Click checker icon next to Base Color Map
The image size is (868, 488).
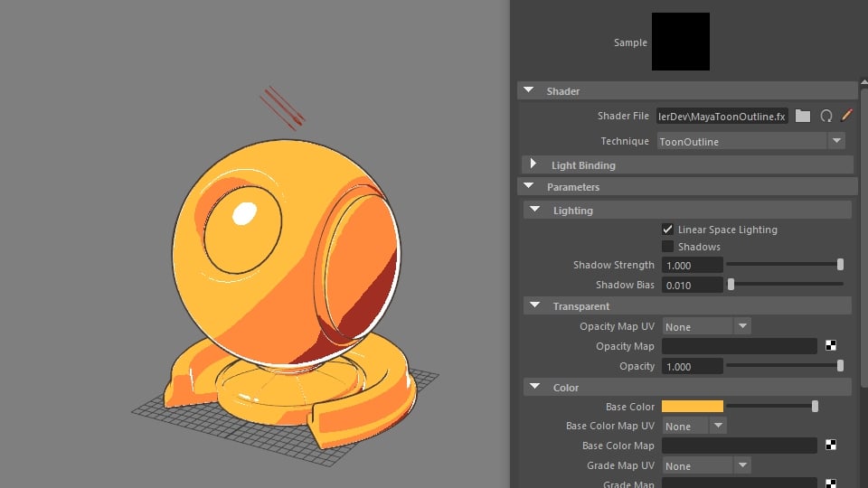pyautogui.click(x=831, y=446)
